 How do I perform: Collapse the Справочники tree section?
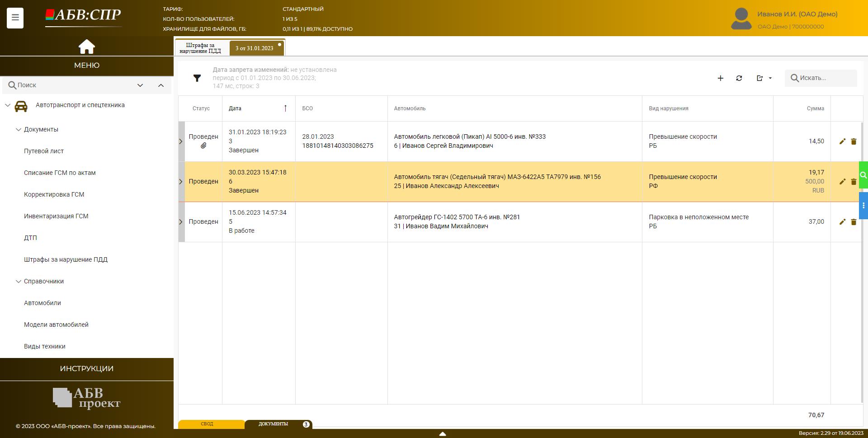(19, 282)
